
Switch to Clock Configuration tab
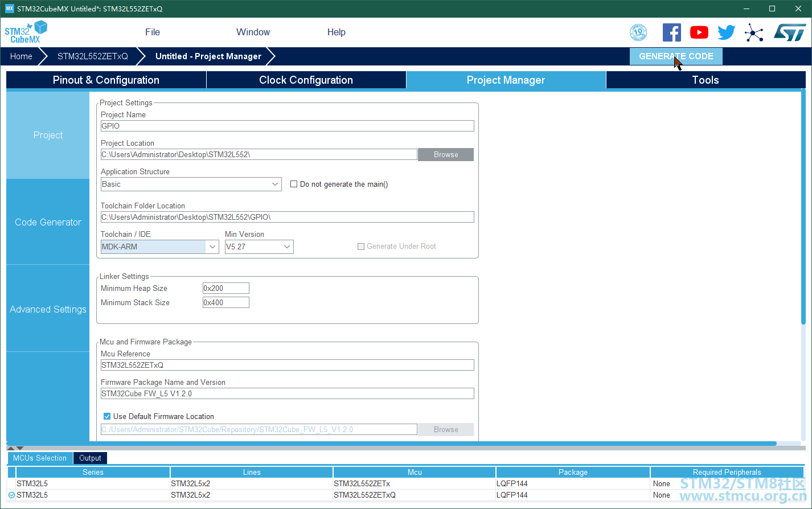click(306, 80)
